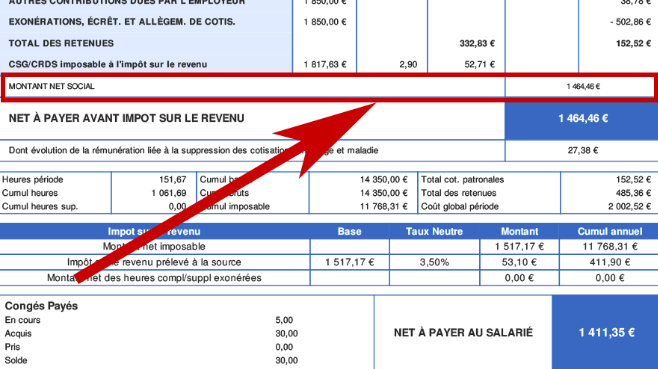This screenshot has height=369, width=658.
Task: Select the TOTAL DES RETENUES row label
Action: [61, 43]
